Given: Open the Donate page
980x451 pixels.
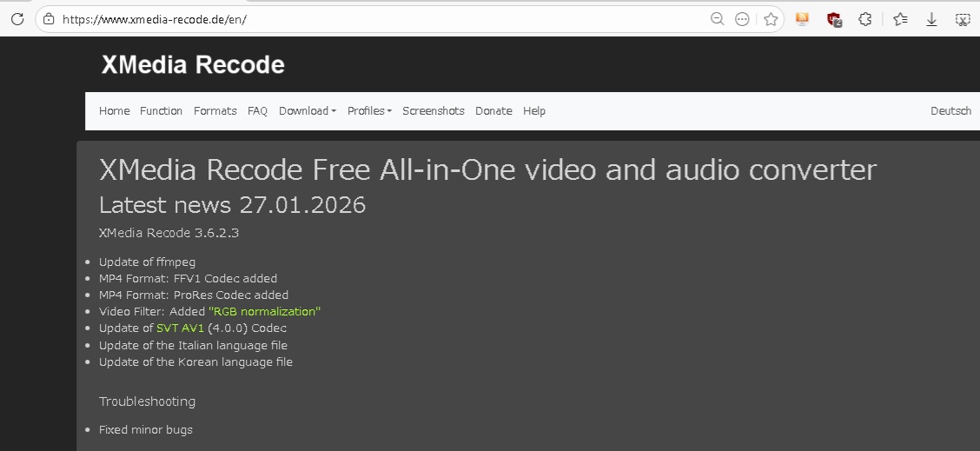Looking at the screenshot, I should [x=493, y=110].
